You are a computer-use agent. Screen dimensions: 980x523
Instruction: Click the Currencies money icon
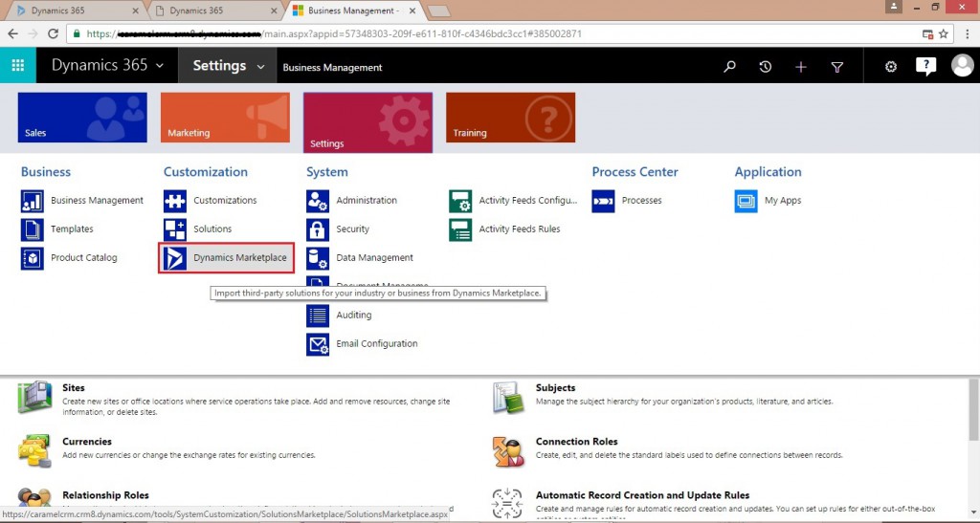tap(35, 451)
